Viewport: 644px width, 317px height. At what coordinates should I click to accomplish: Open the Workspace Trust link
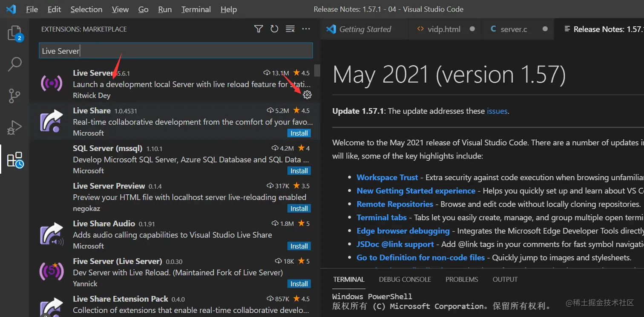coord(387,177)
